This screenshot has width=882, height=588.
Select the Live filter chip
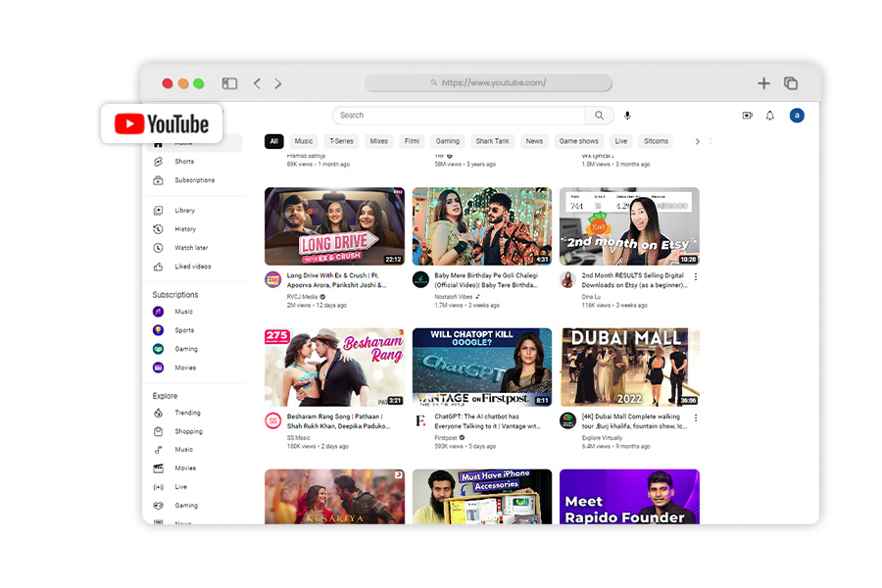(621, 141)
